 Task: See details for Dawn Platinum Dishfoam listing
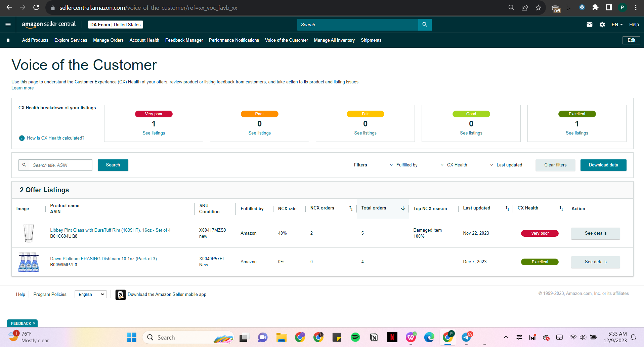[x=596, y=262]
